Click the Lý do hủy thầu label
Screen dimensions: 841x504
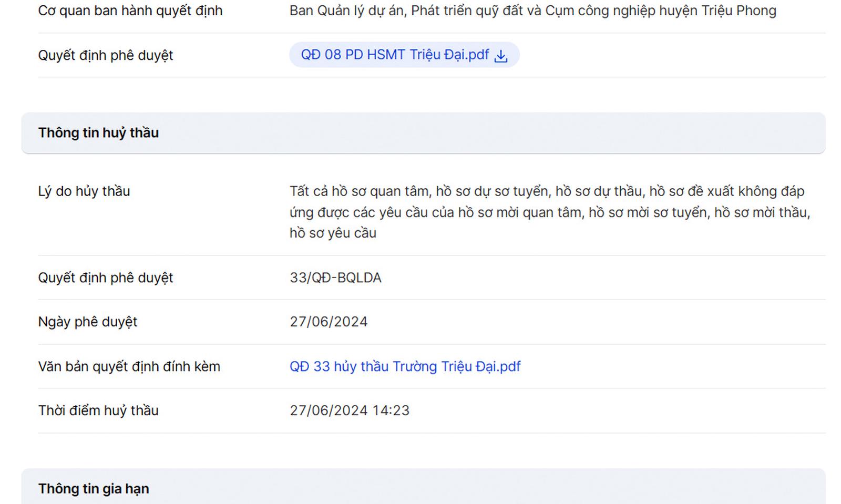pos(84,191)
